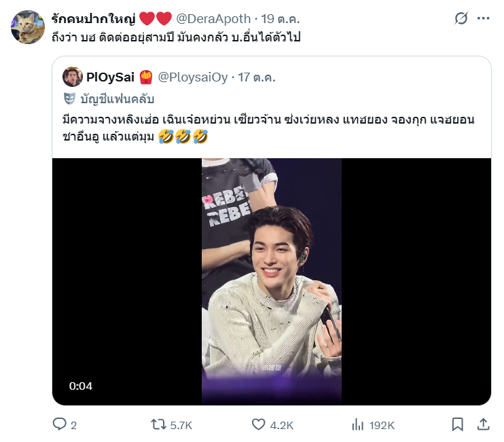
Task: Like the tweet with heart icon
Action: [258, 424]
